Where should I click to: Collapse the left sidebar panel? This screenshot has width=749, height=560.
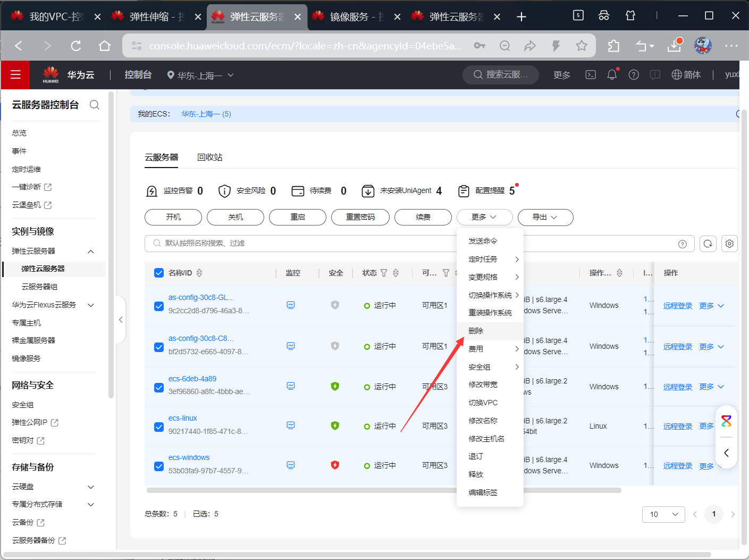click(121, 320)
